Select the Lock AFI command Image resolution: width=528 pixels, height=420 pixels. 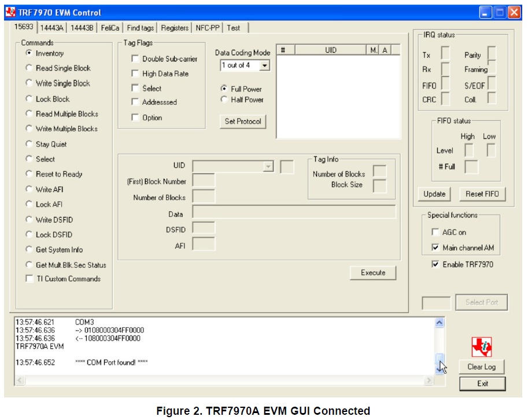pyautogui.click(x=29, y=204)
